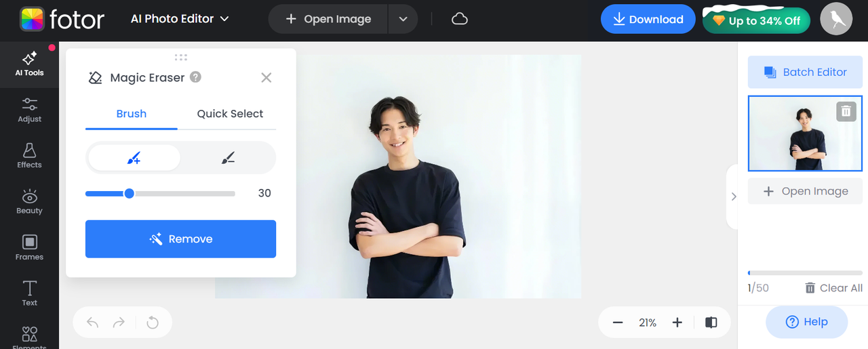The image size is (868, 349).
Task: Toggle the before/after compare icon
Action: pos(711,323)
